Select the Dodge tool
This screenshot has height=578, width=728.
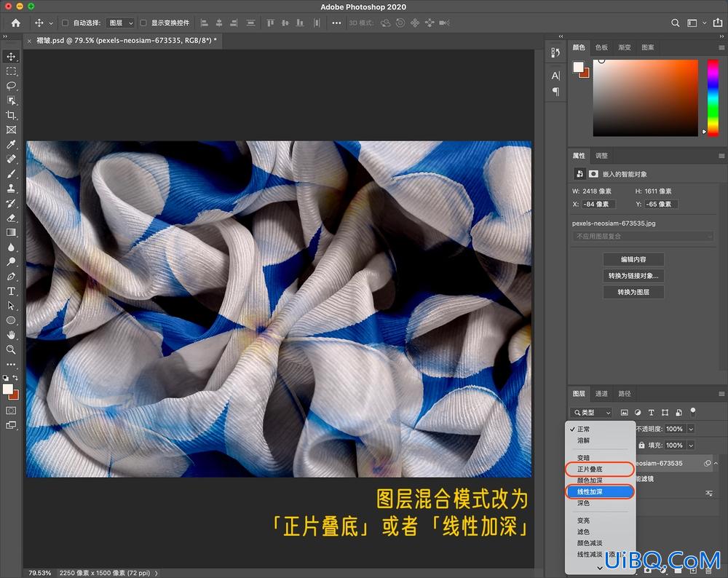(x=11, y=261)
